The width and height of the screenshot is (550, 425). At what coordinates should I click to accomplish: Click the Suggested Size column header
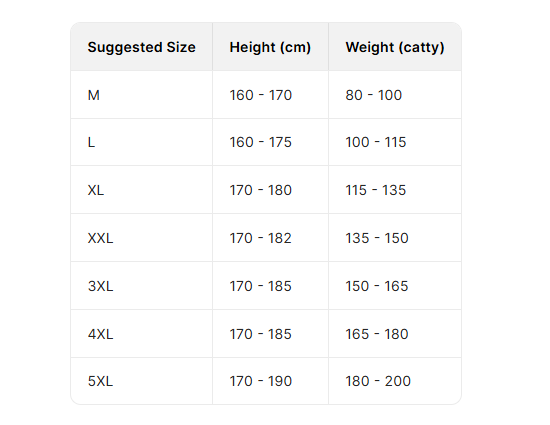click(141, 47)
